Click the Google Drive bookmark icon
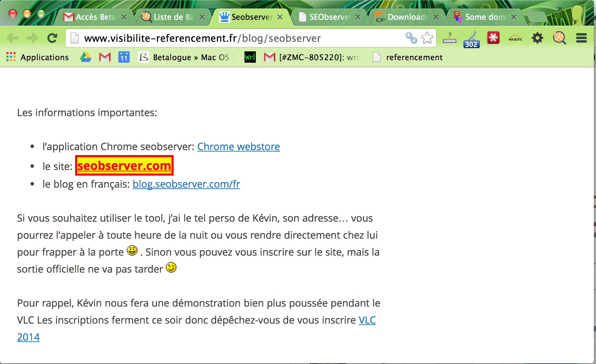This screenshot has width=596, height=364. 85,57
